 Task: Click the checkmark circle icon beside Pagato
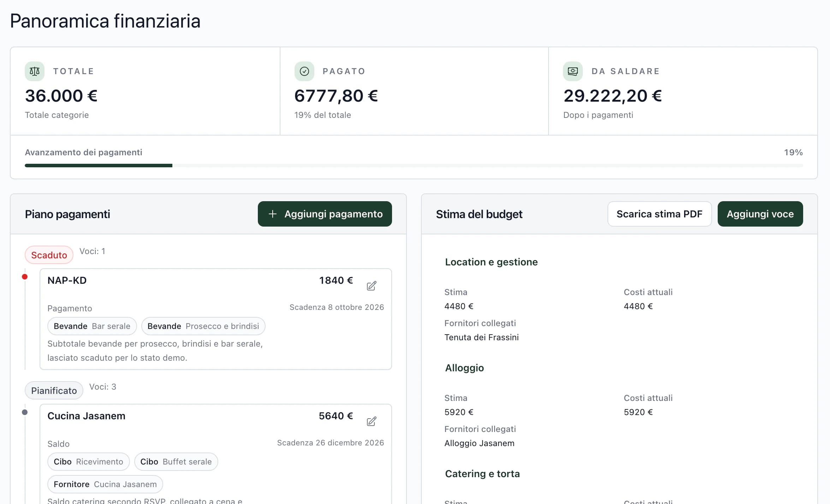304,71
